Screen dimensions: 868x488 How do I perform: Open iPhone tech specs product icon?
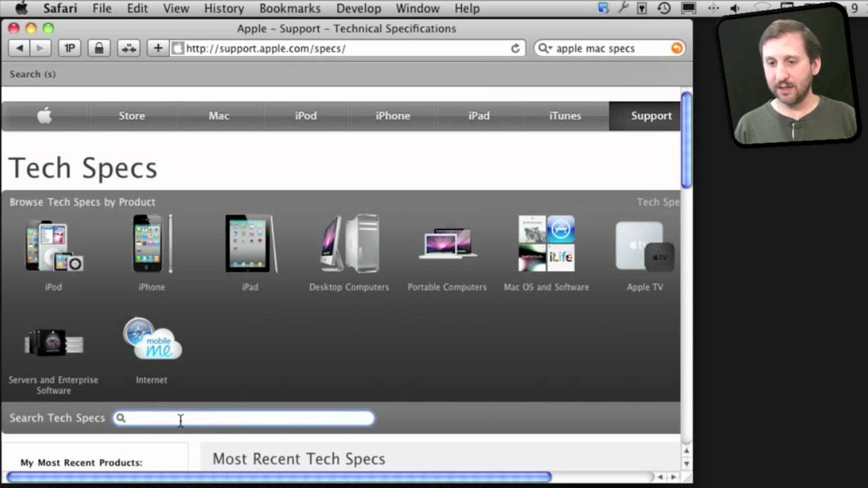tap(152, 243)
